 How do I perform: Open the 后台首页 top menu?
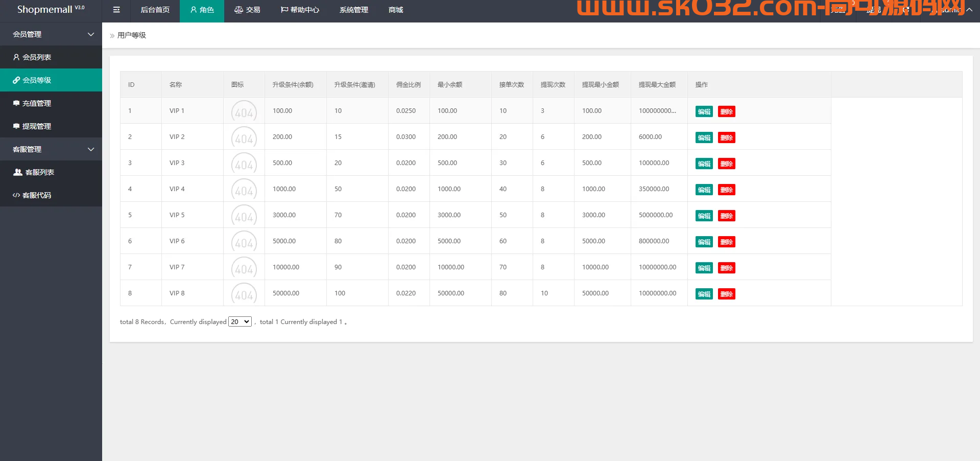pyautogui.click(x=155, y=10)
